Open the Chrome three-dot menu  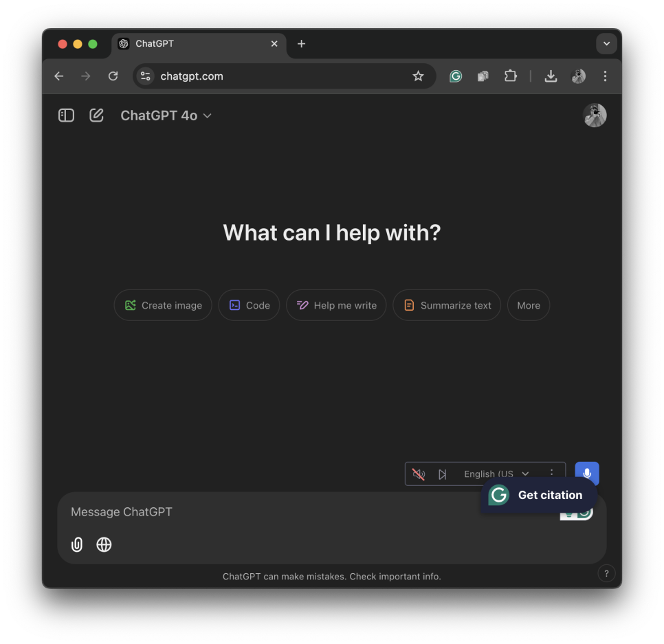click(605, 76)
